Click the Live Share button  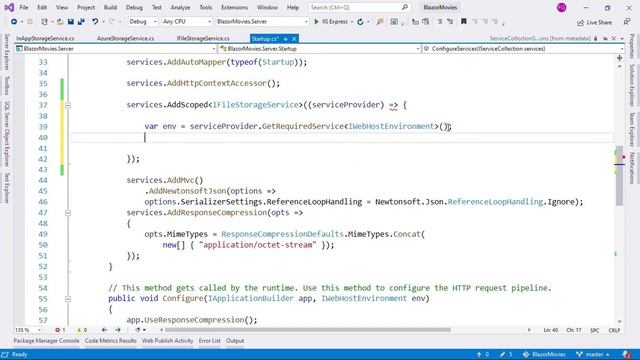[594, 22]
